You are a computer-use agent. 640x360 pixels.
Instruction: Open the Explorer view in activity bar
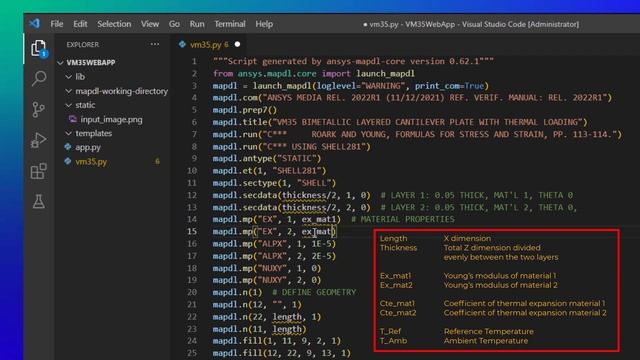point(38,49)
